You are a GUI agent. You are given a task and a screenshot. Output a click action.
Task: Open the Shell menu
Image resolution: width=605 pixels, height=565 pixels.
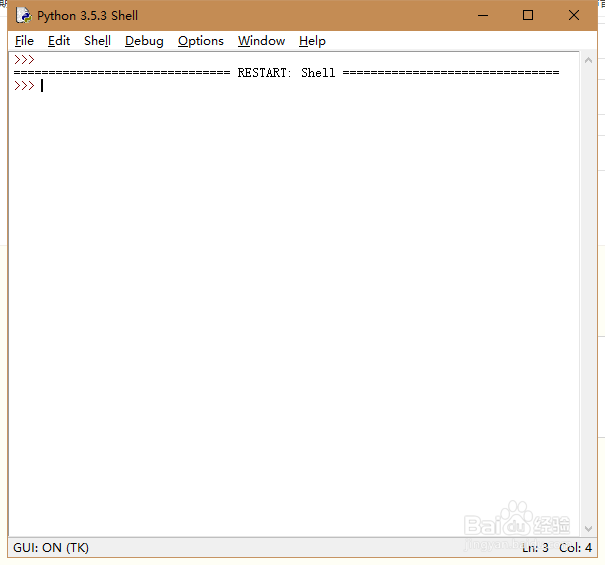[97, 41]
